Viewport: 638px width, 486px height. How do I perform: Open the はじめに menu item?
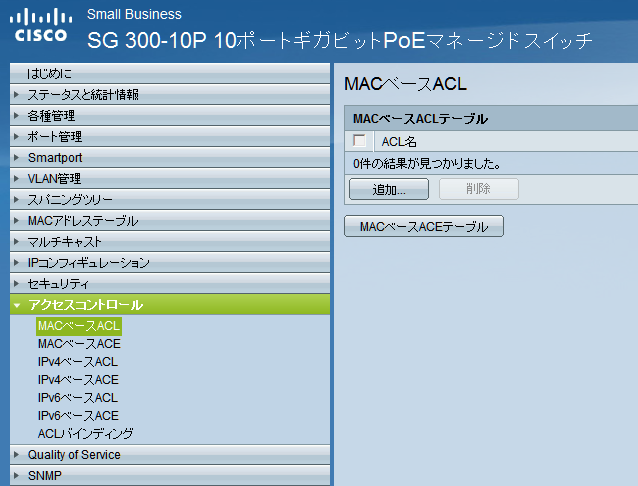[170, 74]
